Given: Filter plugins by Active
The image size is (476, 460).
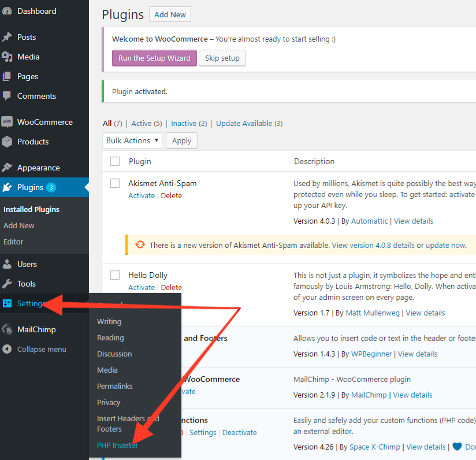Looking at the screenshot, I should tap(142, 123).
